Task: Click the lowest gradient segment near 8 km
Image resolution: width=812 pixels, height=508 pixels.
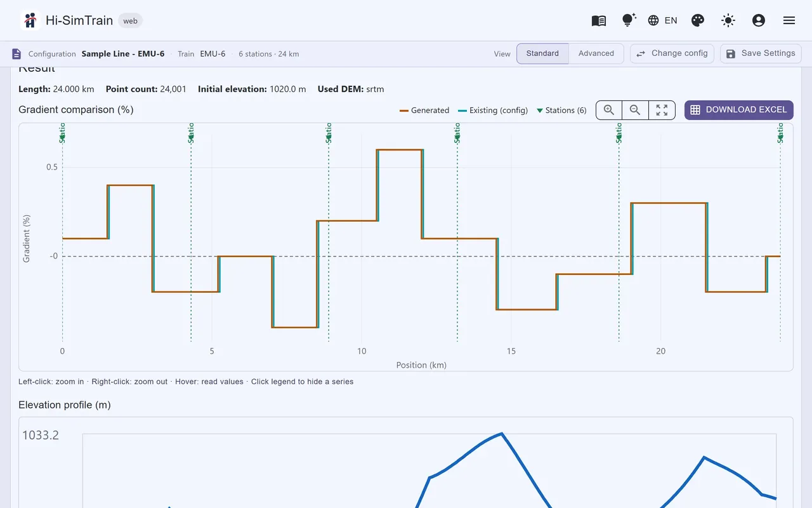Action: point(295,327)
